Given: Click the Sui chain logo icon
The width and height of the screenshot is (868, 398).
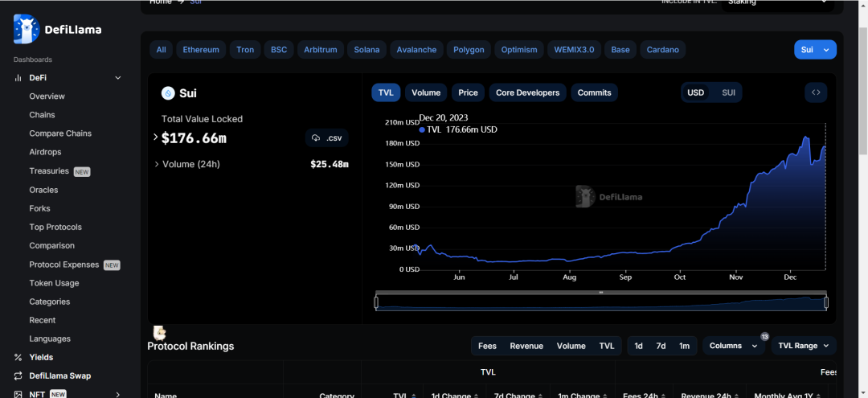Looking at the screenshot, I should pyautogui.click(x=168, y=93).
